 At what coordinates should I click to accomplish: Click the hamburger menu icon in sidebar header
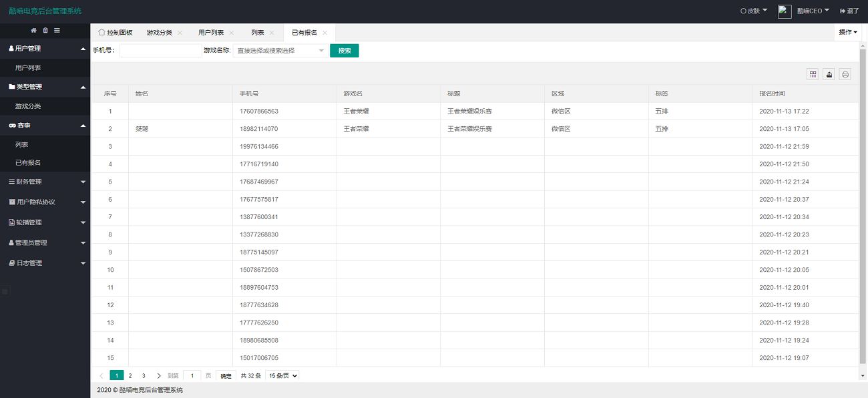pos(57,31)
